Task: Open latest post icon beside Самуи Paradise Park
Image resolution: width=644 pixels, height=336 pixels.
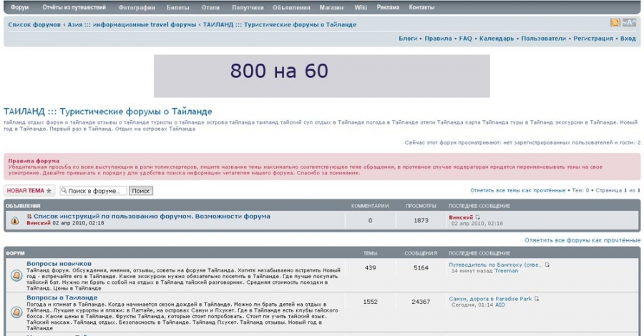Action: click(x=537, y=299)
